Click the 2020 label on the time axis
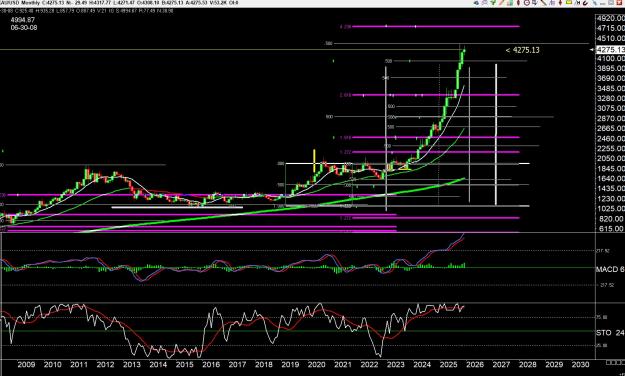The image size is (625, 376). coord(316,364)
